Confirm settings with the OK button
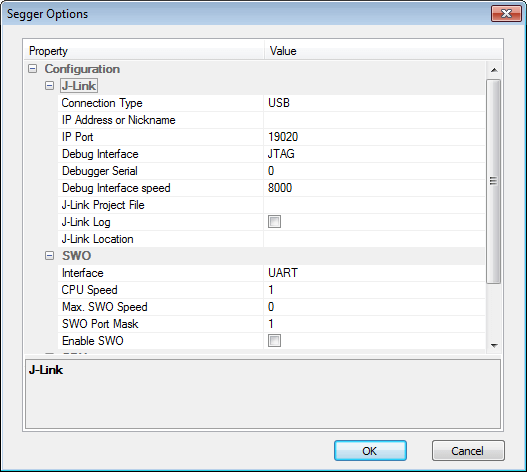Viewport: 527px width, 472px height. coord(370,451)
